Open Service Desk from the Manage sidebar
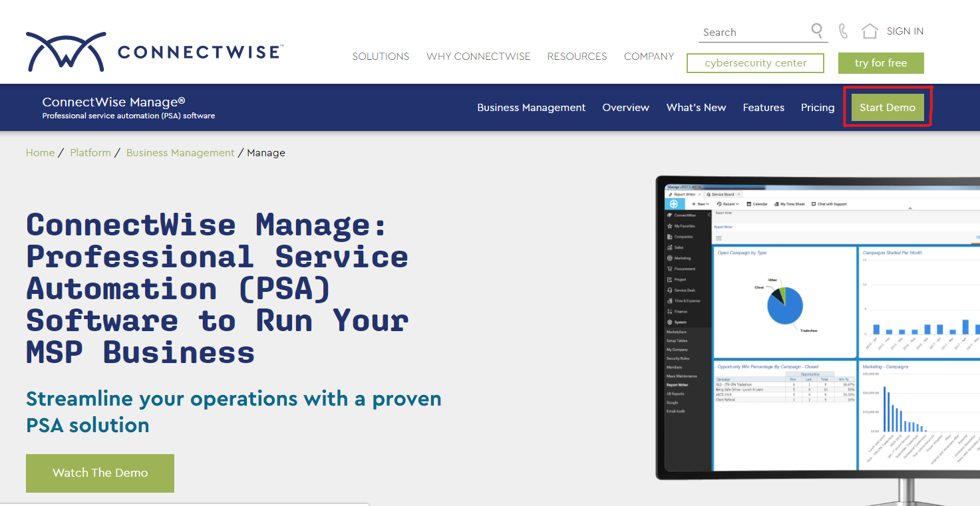This screenshot has height=506, width=980. tap(670, 291)
